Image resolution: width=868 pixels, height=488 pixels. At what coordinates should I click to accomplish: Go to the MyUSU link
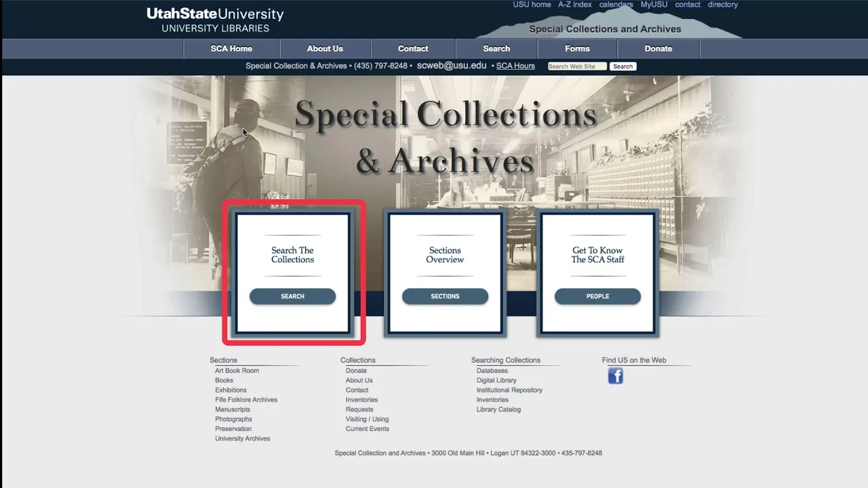coord(654,5)
